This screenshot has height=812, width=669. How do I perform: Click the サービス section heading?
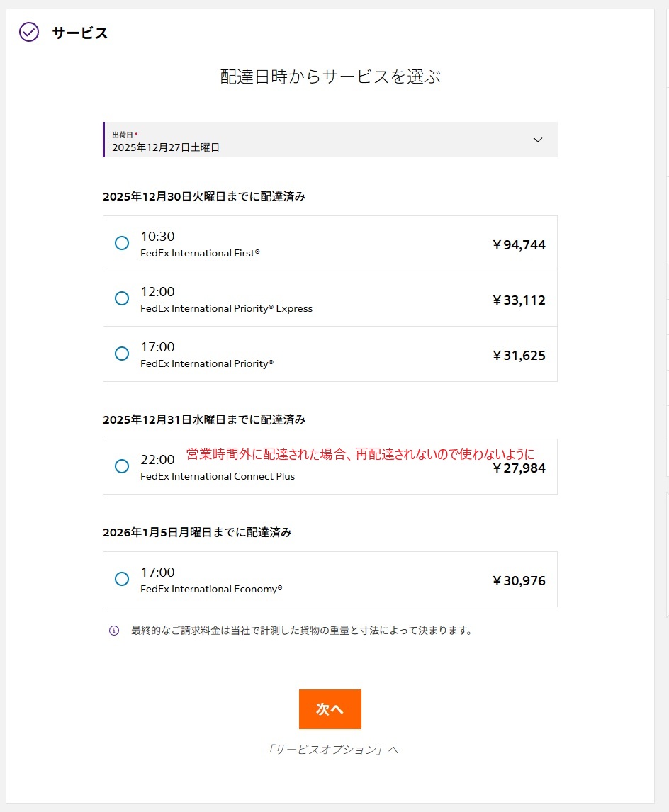tap(80, 33)
